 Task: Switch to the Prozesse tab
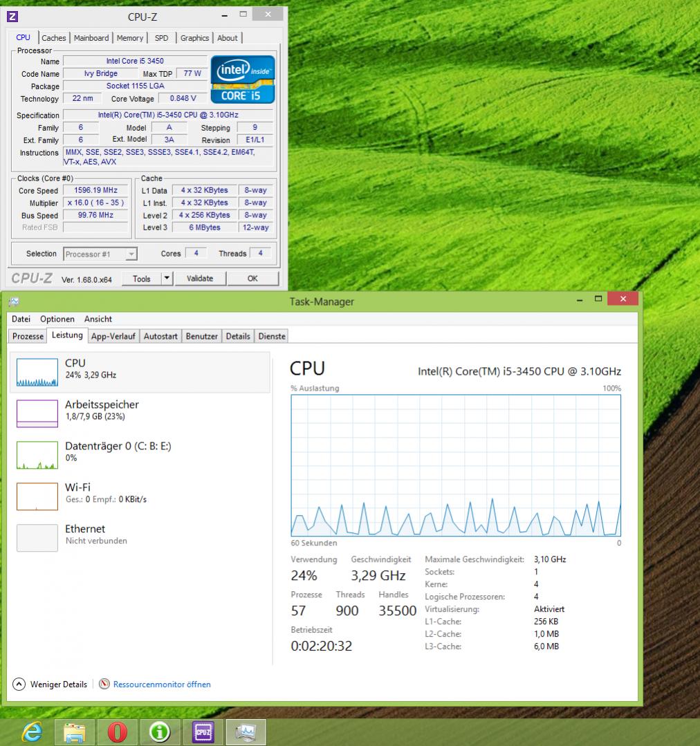point(28,336)
